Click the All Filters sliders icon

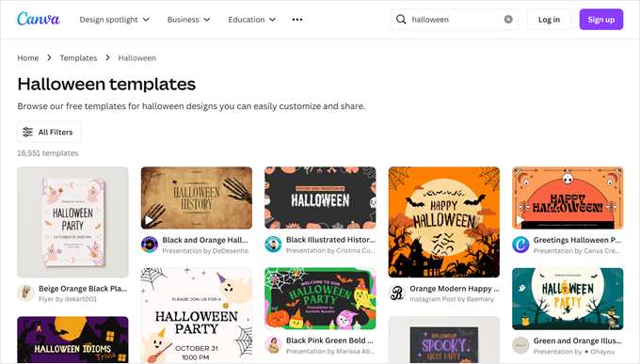tap(27, 132)
